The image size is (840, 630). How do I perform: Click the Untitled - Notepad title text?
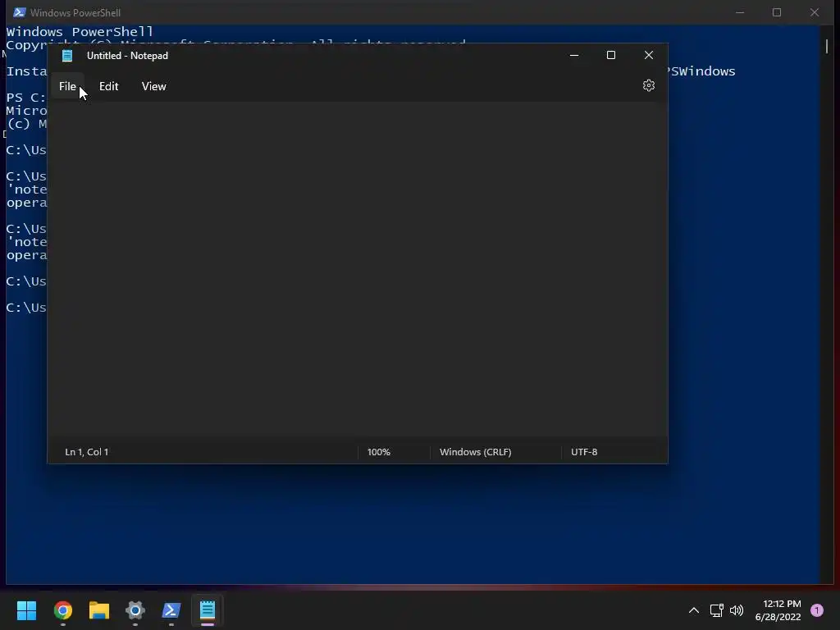click(127, 56)
